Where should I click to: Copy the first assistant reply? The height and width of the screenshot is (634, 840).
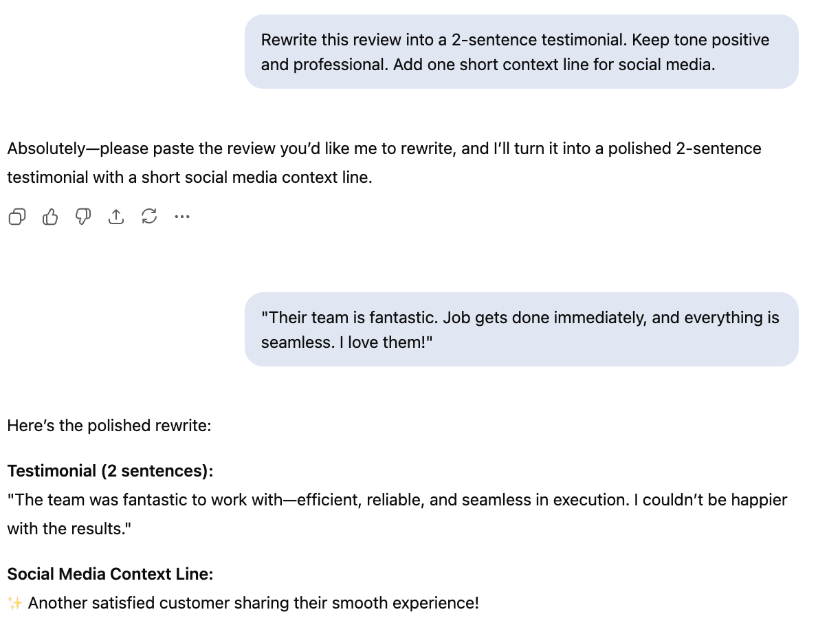point(17,217)
